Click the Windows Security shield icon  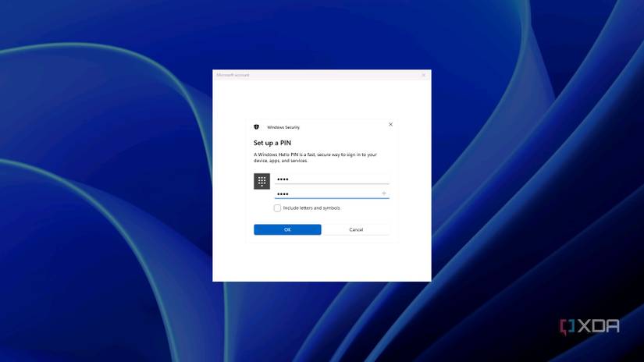pyautogui.click(x=256, y=127)
